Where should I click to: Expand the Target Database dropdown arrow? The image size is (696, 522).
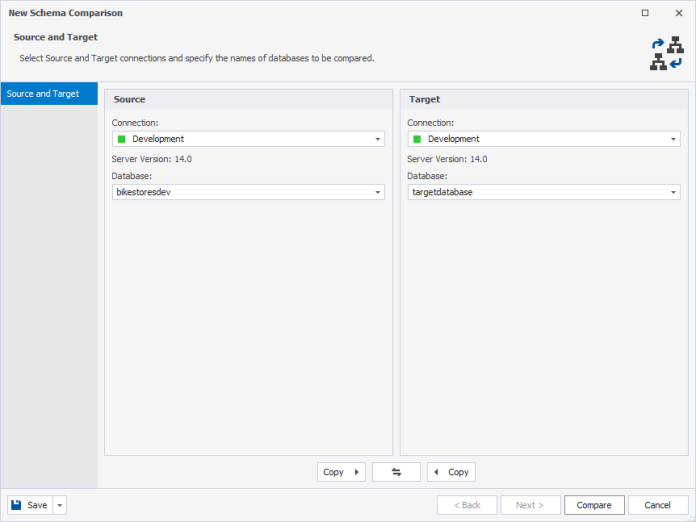click(x=674, y=192)
